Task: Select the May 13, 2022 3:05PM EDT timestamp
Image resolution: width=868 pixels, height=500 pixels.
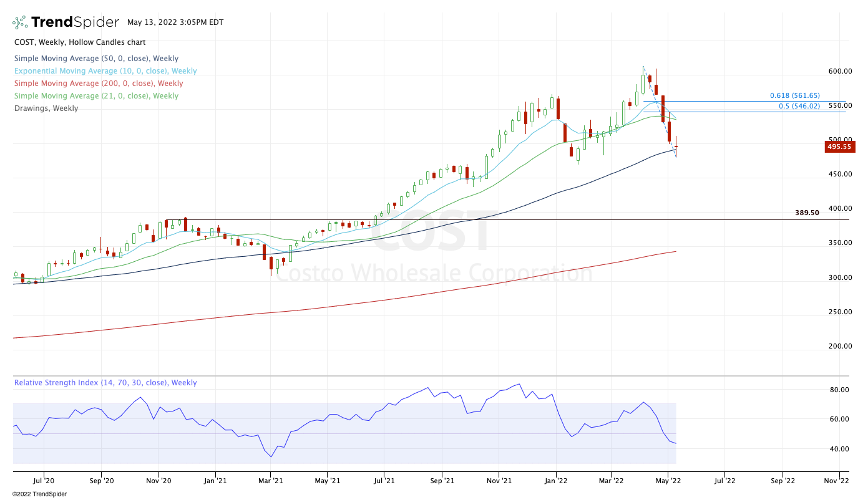Action: tap(175, 22)
